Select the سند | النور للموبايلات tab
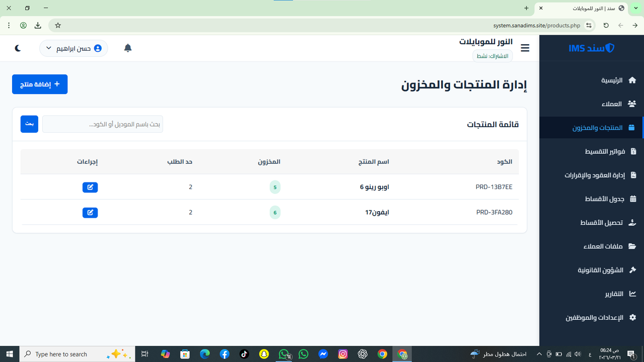 coord(581,9)
